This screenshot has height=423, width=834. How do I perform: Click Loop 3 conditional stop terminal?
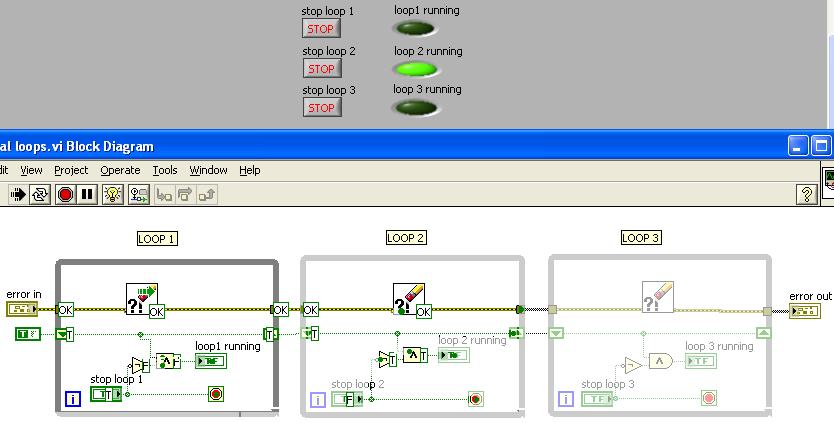[708, 398]
